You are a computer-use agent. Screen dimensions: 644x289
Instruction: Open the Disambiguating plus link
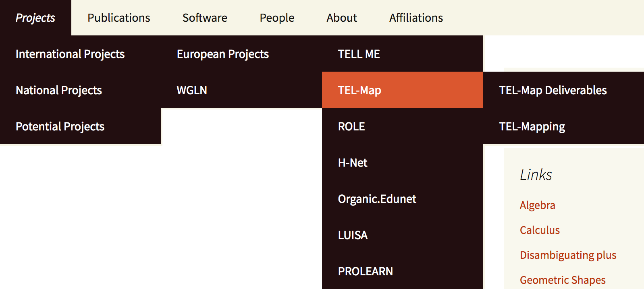pos(568,255)
